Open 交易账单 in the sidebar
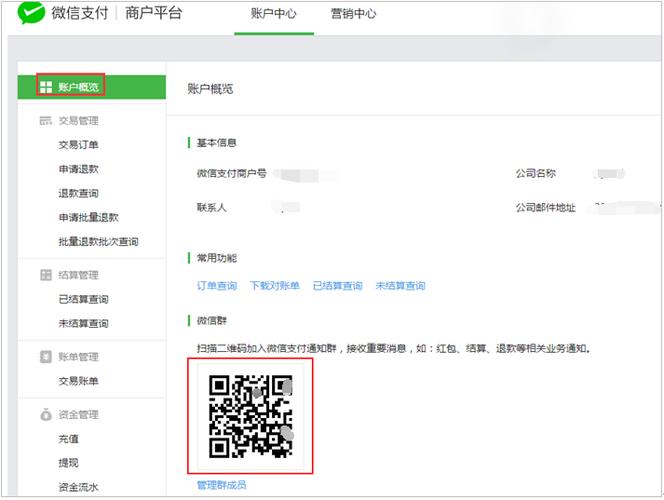 tap(78, 381)
